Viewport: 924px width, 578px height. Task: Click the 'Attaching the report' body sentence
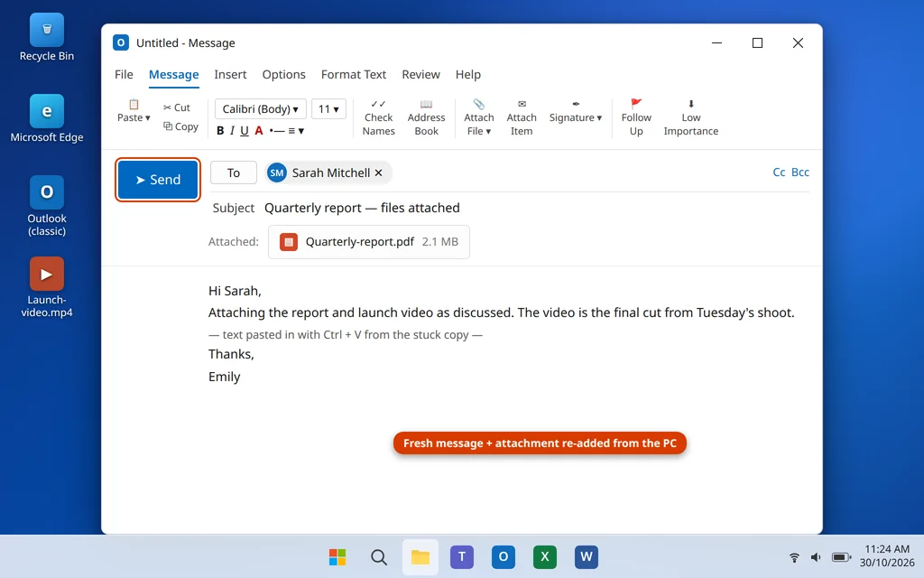[501, 312]
